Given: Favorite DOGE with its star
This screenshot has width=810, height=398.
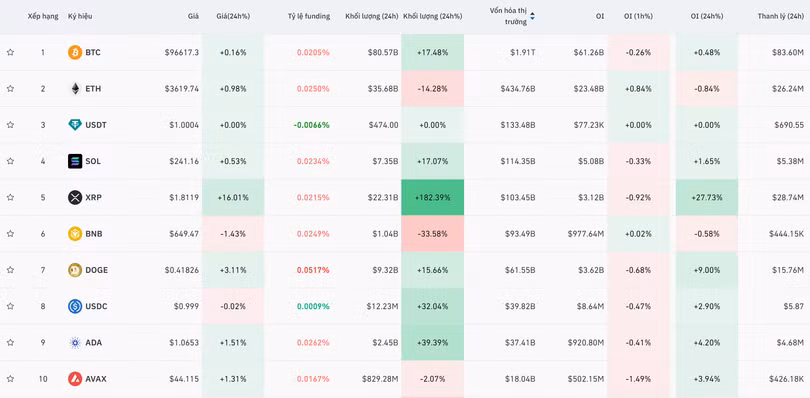Looking at the screenshot, I should pyautogui.click(x=10, y=270).
